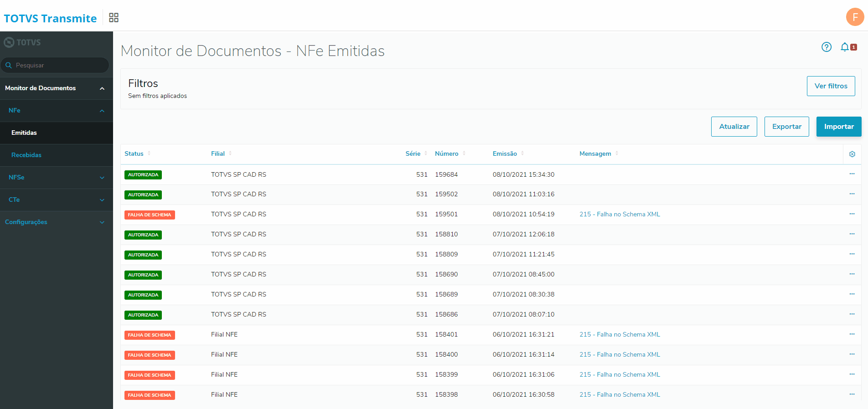This screenshot has width=868, height=409.
Task: Open row actions for NFe 159501
Action: (x=852, y=214)
